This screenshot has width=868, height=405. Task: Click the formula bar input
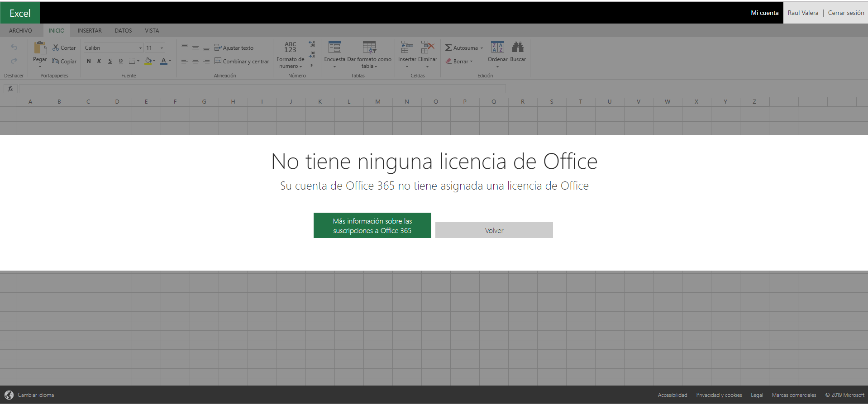point(262,89)
